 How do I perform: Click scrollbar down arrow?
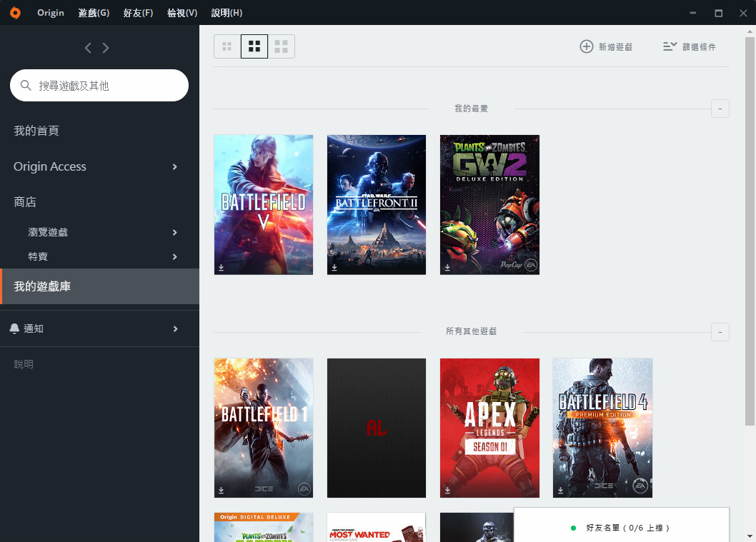coord(750,536)
